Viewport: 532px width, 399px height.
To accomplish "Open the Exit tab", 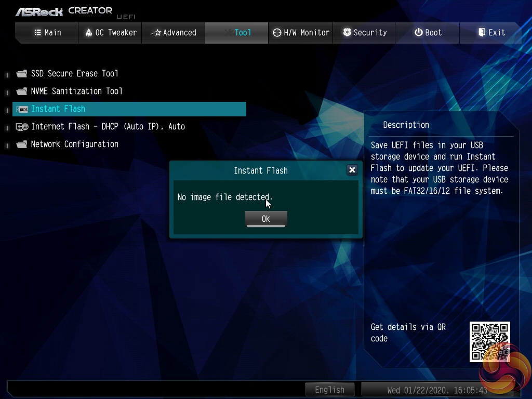I will 491,33.
